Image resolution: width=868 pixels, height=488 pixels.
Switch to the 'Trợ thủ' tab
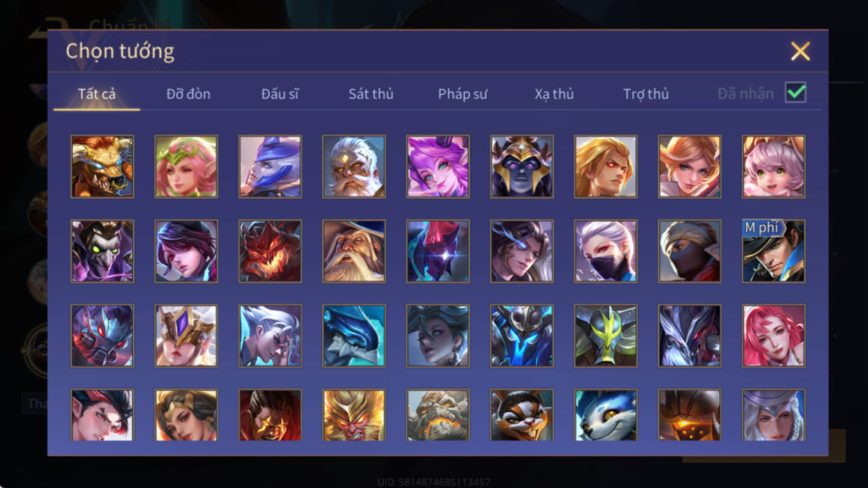point(646,94)
